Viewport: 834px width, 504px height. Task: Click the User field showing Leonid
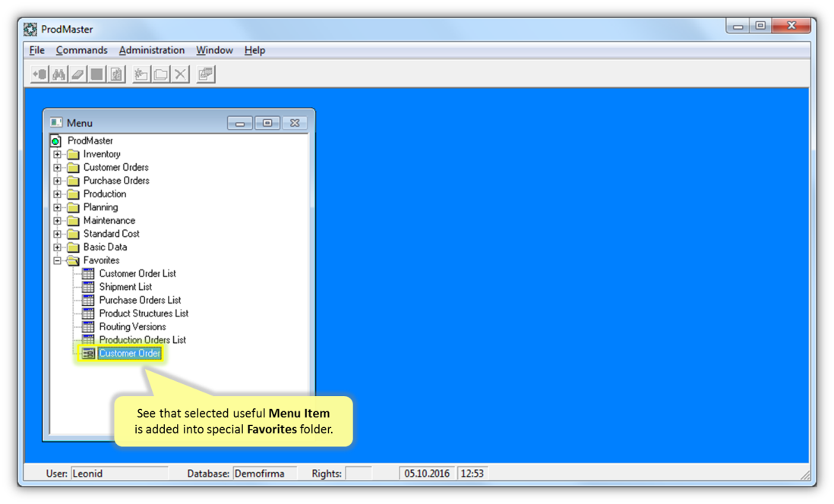coord(119,474)
